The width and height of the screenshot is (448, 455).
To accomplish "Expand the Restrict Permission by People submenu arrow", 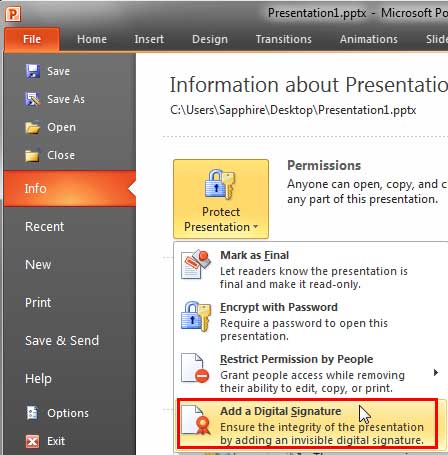I will coord(436,373).
